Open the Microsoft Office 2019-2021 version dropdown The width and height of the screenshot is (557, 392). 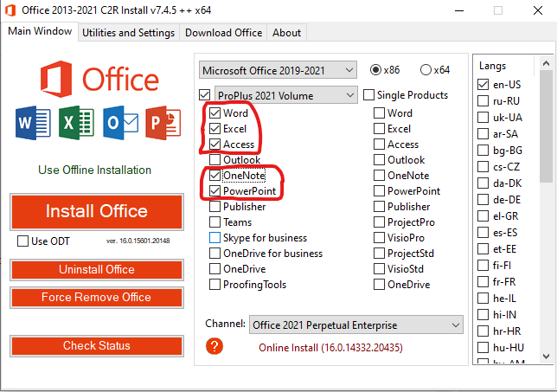(278, 70)
